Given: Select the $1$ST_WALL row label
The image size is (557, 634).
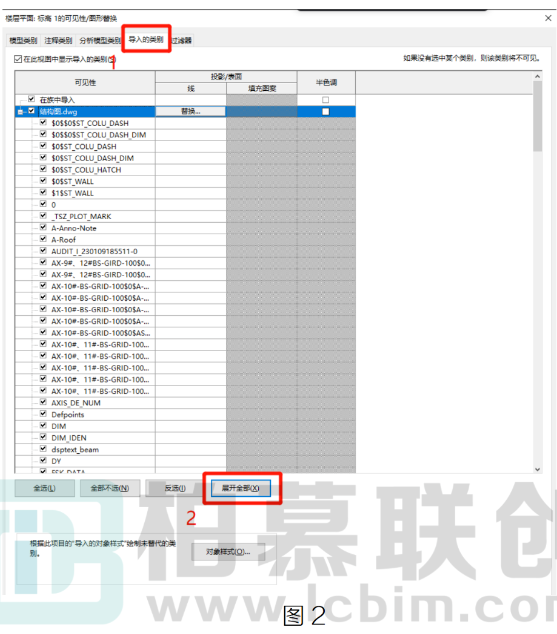Looking at the screenshot, I should [72, 193].
